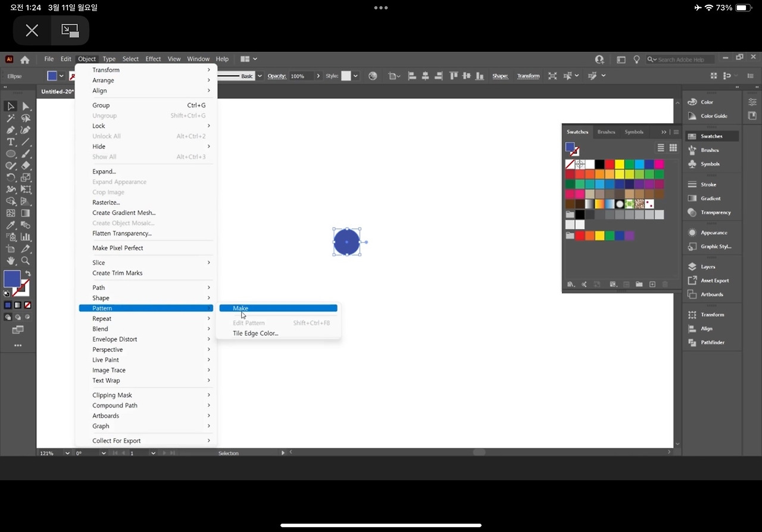Set paint mode to None
Viewport: 762px width, 532px height.
(x=27, y=305)
